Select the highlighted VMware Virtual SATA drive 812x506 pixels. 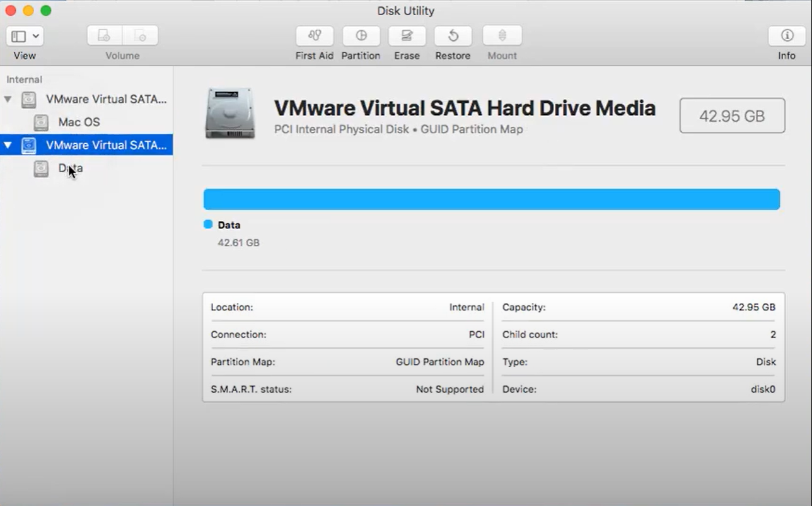86,145
